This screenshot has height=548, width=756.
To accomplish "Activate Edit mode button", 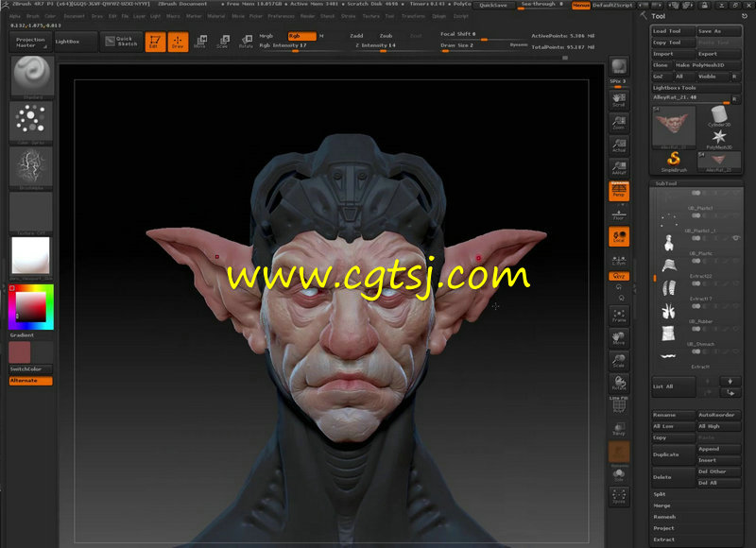I will [x=155, y=42].
